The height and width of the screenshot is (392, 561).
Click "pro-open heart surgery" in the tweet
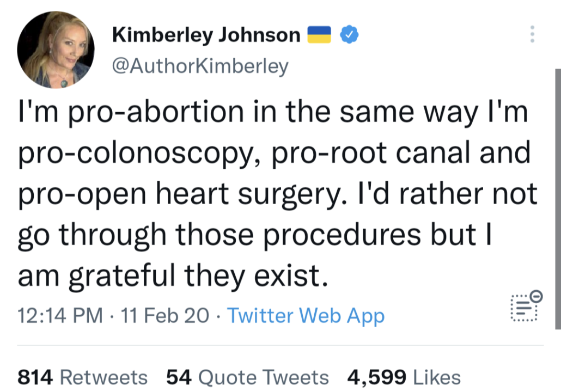coord(180,195)
